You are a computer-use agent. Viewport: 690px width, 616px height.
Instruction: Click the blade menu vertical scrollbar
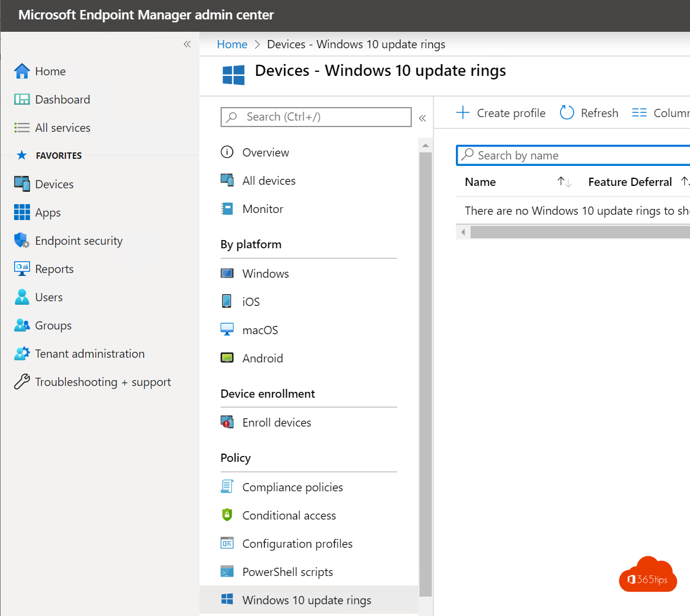tap(425, 374)
